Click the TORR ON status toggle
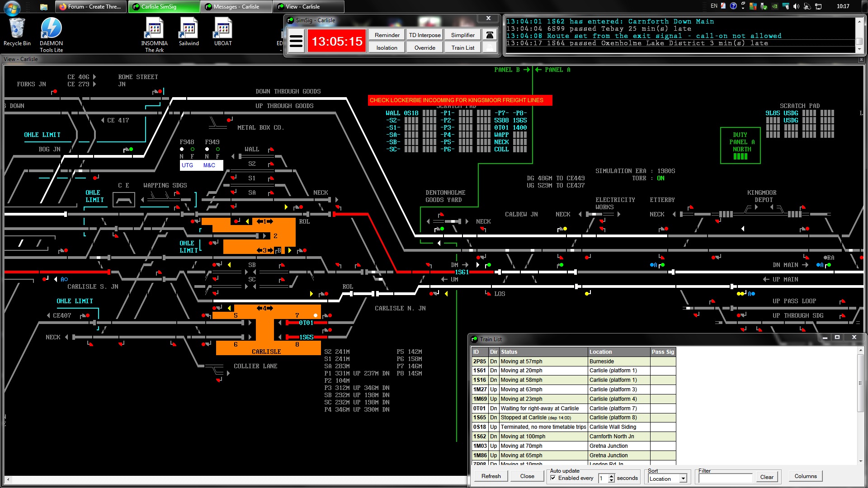 [660, 178]
